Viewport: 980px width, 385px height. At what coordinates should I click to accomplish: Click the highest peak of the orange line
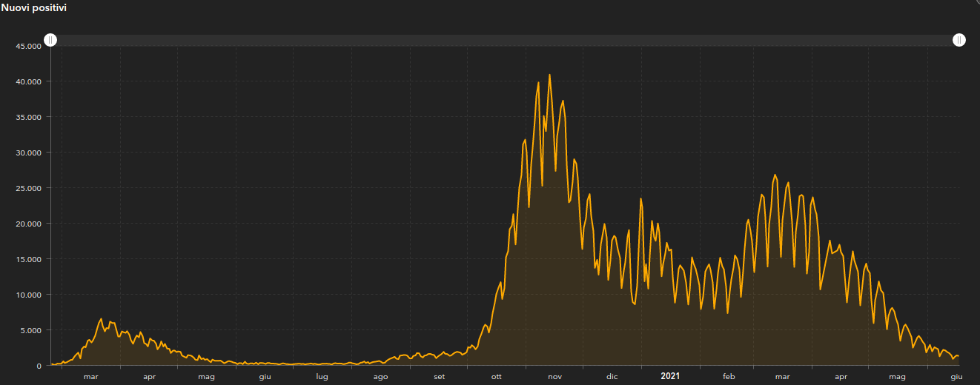tap(549, 75)
